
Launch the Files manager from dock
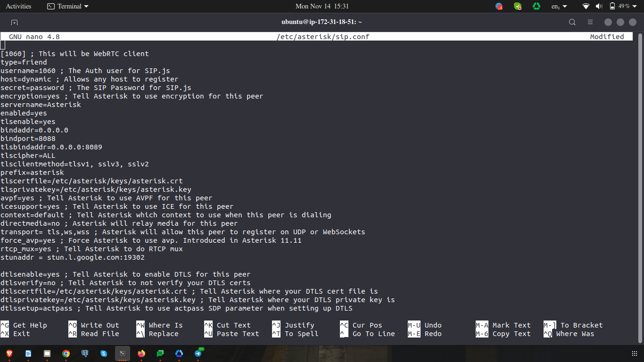(47, 353)
